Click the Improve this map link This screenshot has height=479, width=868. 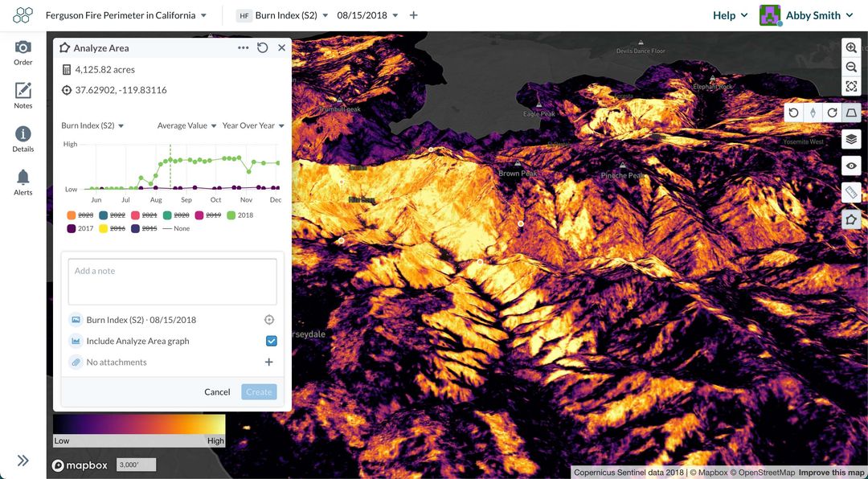pyautogui.click(x=832, y=472)
